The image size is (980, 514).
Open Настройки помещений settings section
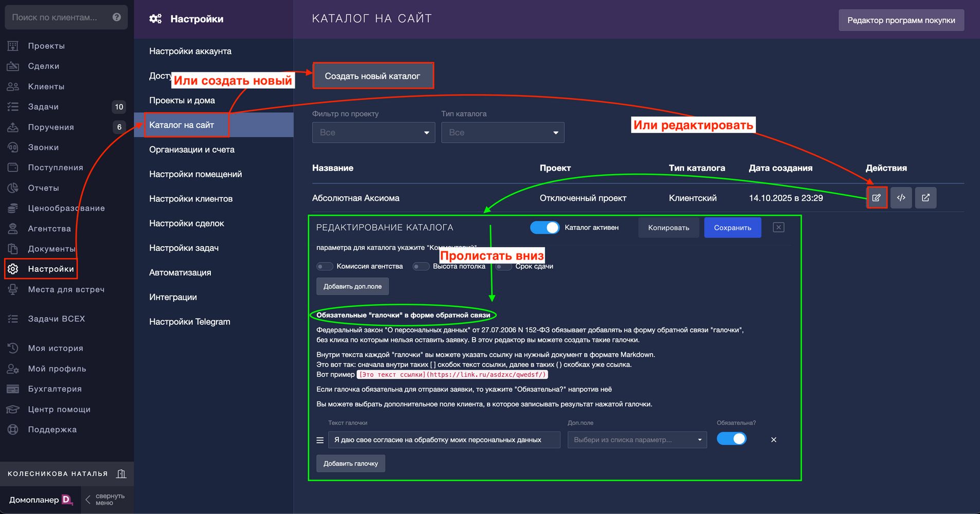195,174
